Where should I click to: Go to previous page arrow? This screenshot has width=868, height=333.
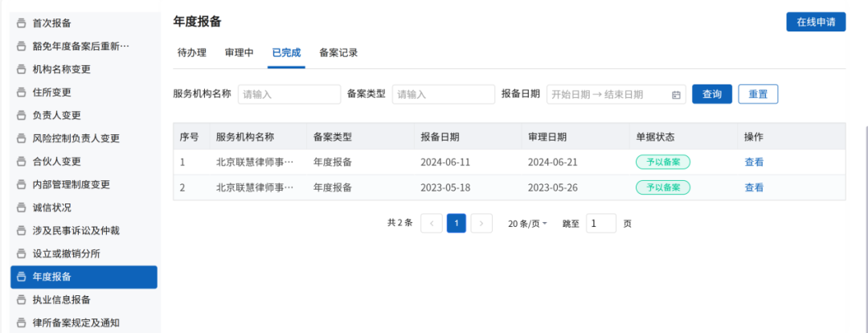(432, 224)
